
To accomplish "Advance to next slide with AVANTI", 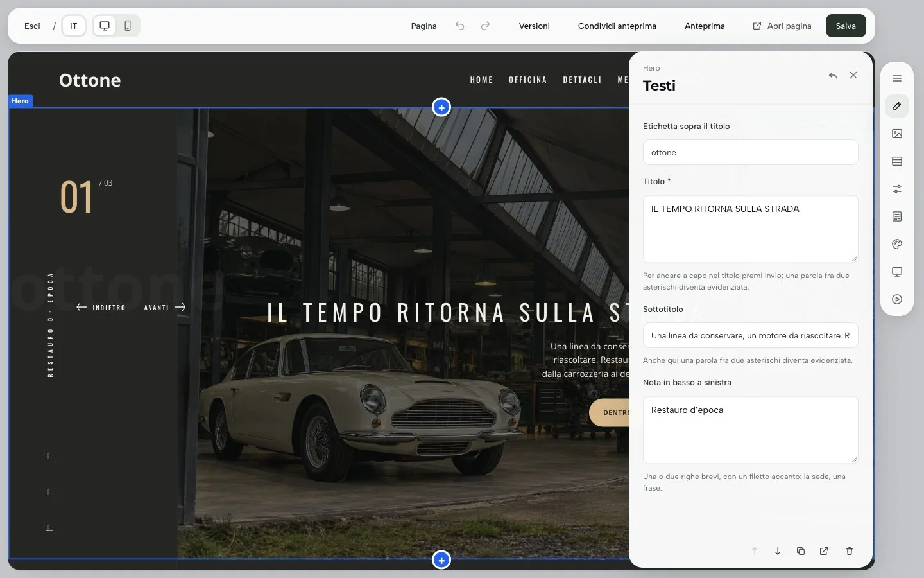I will click(165, 308).
